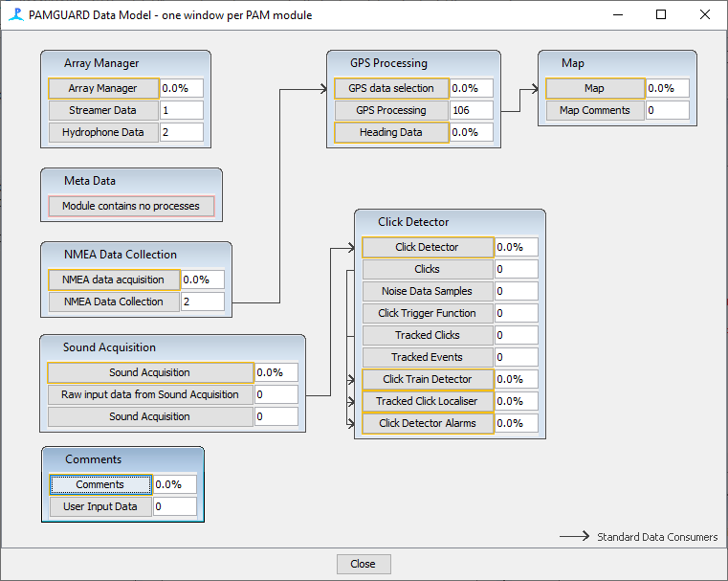Click the Tracked Click Localiser process
The image size is (728, 581).
[x=428, y=401]
